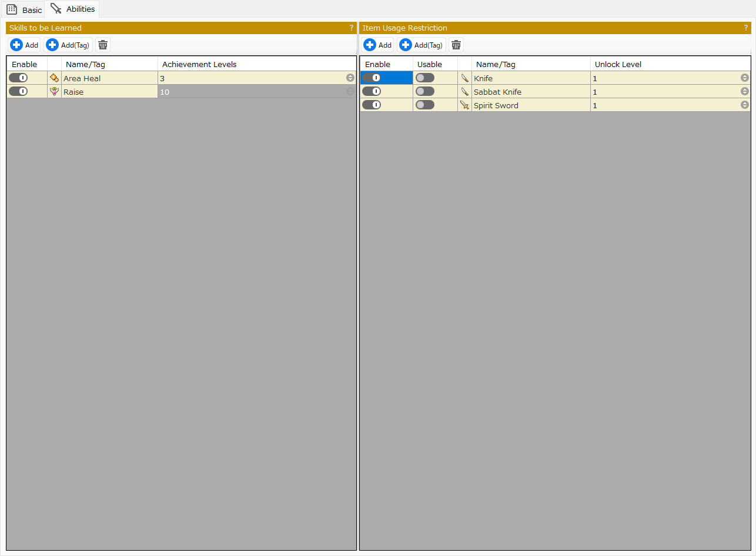Select the Sabbat Knife name cell
This screenshot has height=556, width=756.
(530, 92)
